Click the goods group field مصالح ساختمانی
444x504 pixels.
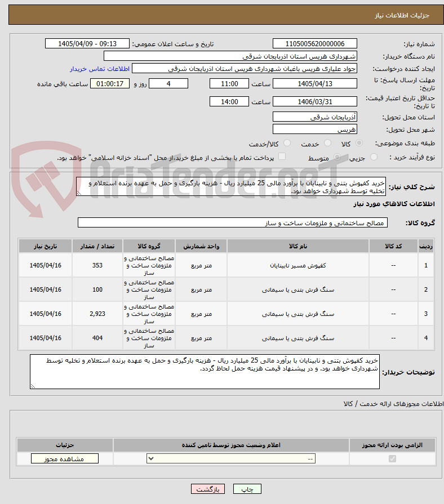pos(233,223)
